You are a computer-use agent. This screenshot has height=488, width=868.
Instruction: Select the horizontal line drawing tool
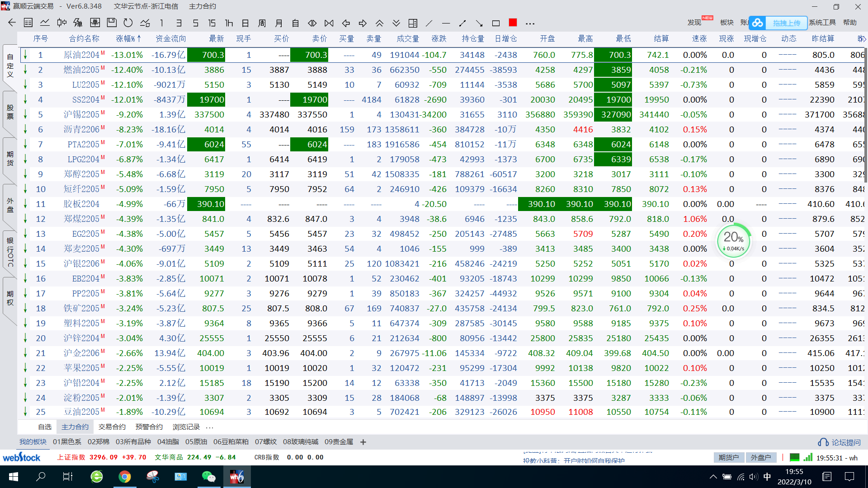446,23
